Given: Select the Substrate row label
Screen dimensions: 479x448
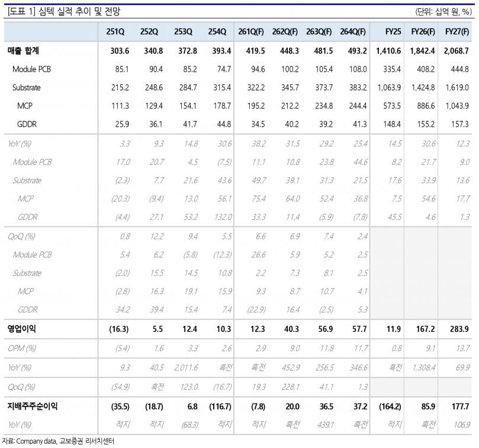Looking at the screenshot, I should click(27, 88).
